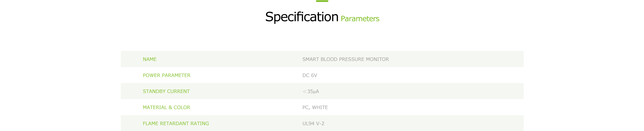Screen dimensions: 644x131
Task: Select the MATERIAL & COLOR label
Action: pyautogui.click(x=166, y=108)
